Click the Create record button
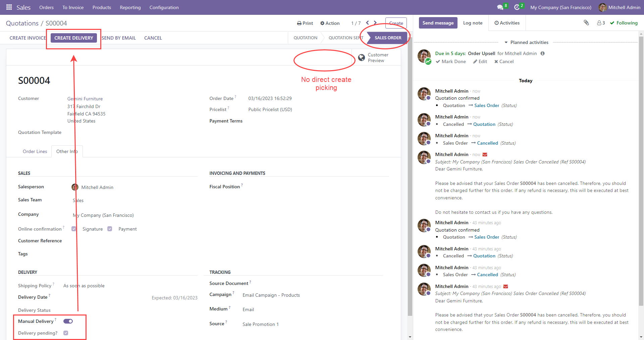 (x=396, y=23)
